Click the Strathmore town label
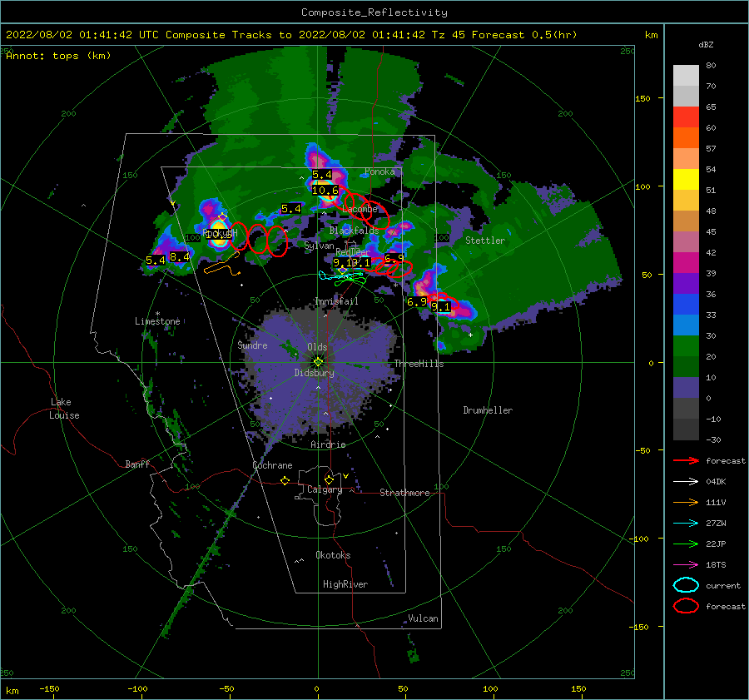This screenshot has height=700, width=749. (x=404, y=493)
